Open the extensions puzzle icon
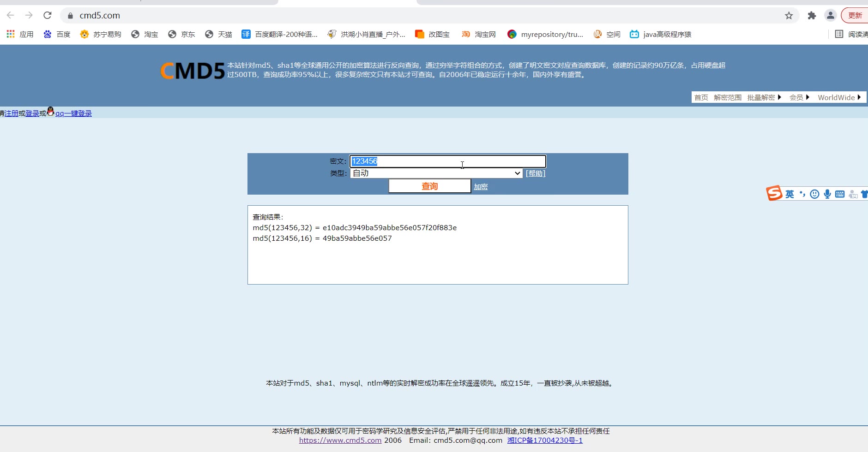The width and height of the screenshot is (868, 452). 812,16
